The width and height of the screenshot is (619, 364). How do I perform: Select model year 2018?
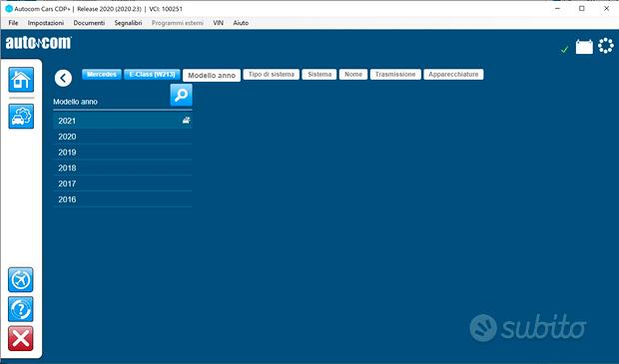pos(123,168)
